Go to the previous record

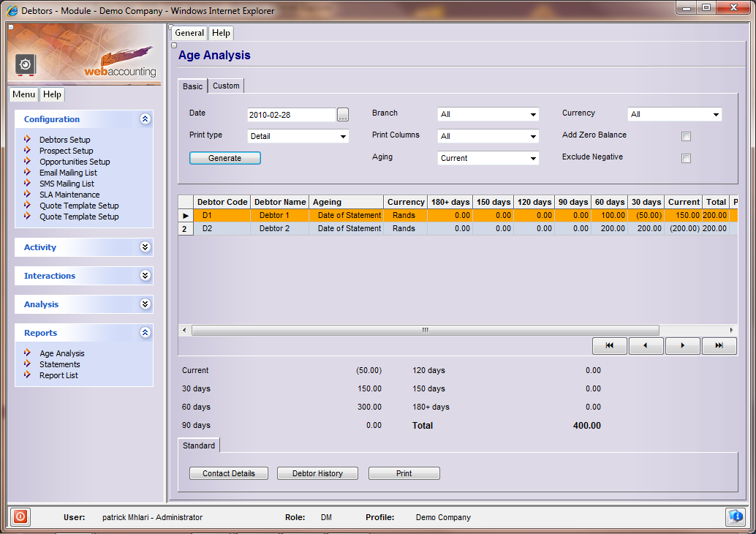[646, 346]
